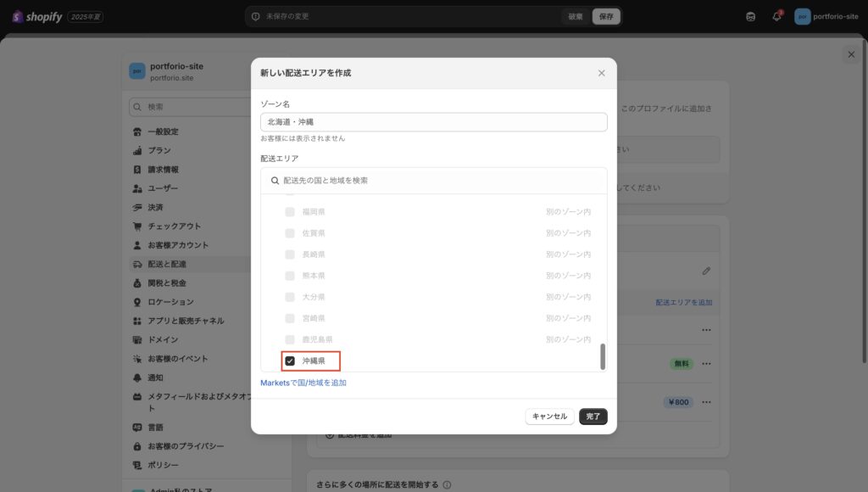Open the notifications bell icon
This screenshot has height=492, width=868.
(x=776, y=16)
